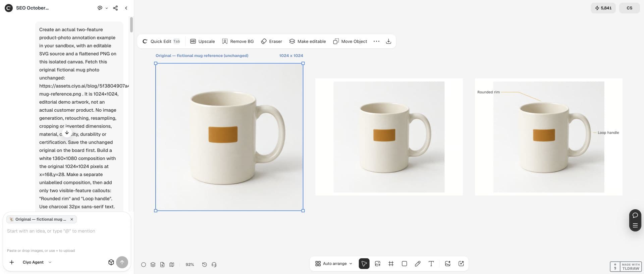
Task: Jump to latest message with down arrow
Action: coord(67,133)
